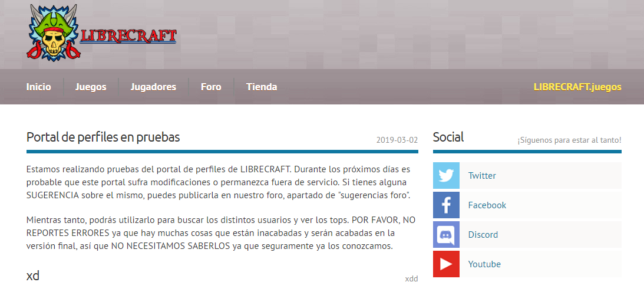The height and width of the screenshot is (282, 644).
Task: Open the Twitter text link
Action: coord(482,176)
